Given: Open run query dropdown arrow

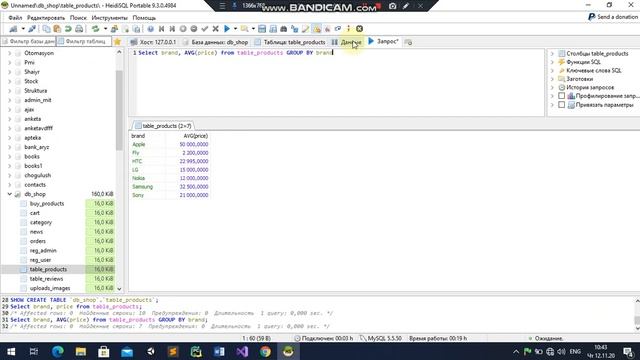Looking at the screenshot, I should click(x=235, y=29).
